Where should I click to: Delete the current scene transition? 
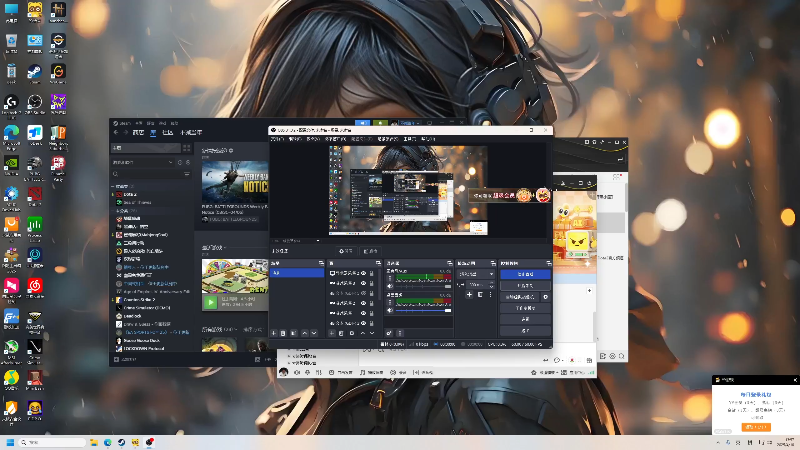pyautogui.click(x=480, y=294)
